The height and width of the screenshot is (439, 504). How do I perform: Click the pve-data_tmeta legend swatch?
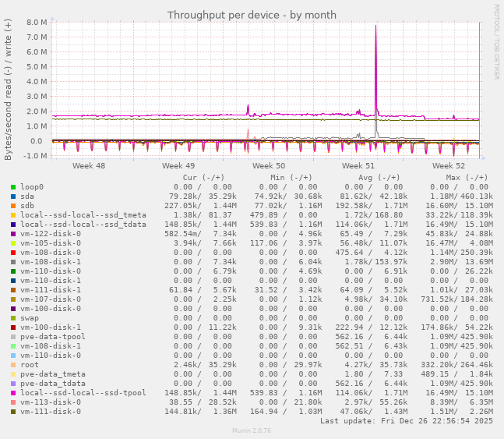pos(13,374)
